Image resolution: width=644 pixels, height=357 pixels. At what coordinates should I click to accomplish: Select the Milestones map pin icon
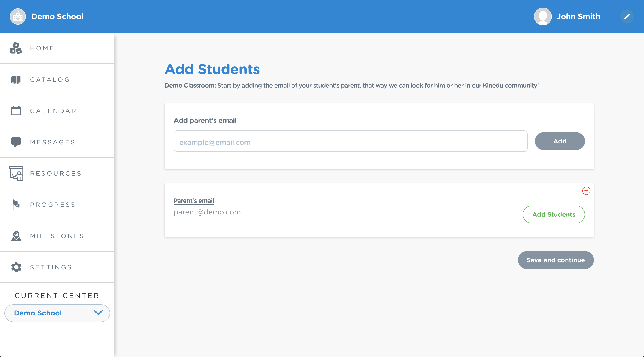16,236
